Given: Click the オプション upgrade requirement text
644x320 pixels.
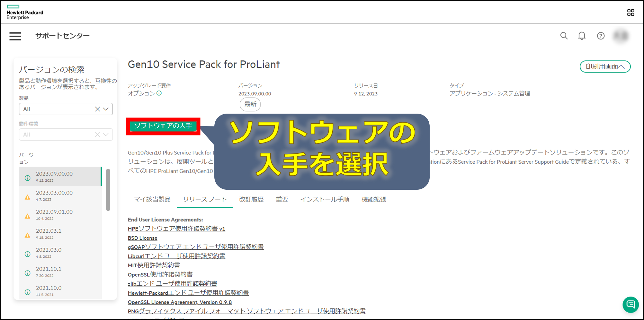Looking at the screenshot, I should (x=141, y=93).
